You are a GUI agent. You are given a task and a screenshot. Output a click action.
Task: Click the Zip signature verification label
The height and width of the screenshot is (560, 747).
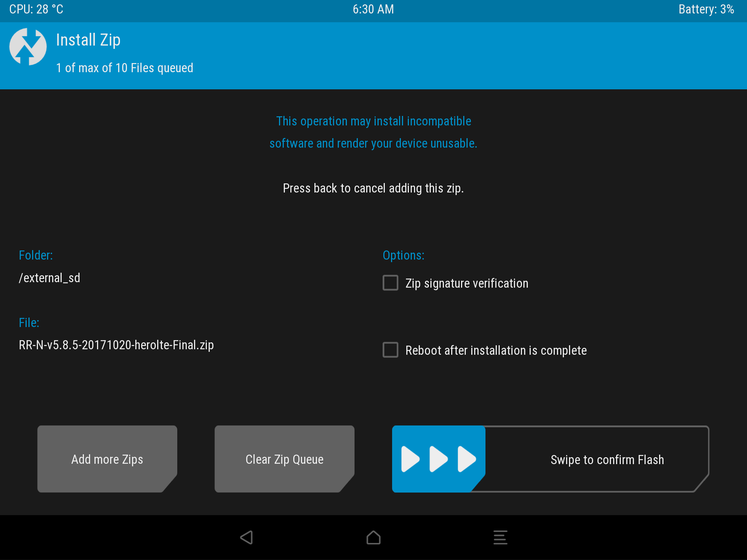tap(467, 283)
